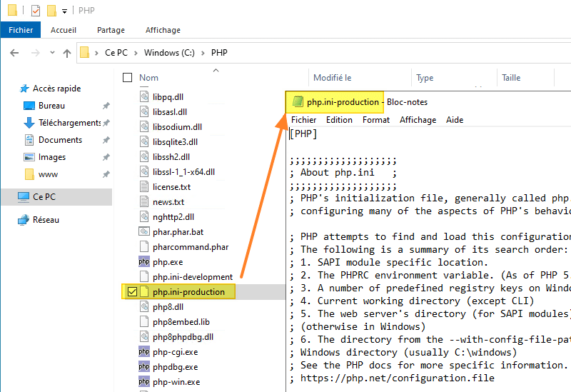
Task: Open the quick access toolbar customize dropdown
Action: point(64,11)
